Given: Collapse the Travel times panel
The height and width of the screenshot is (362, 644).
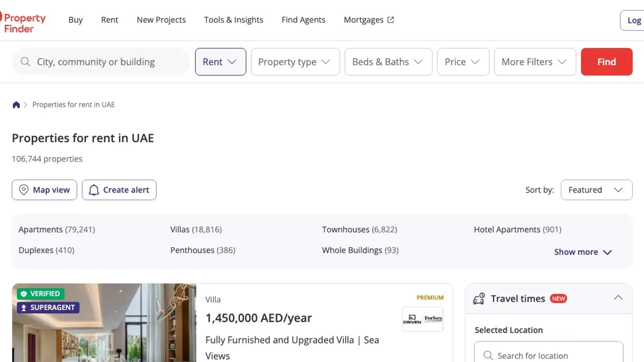Looking at the screenshot, I should point(618,298).
